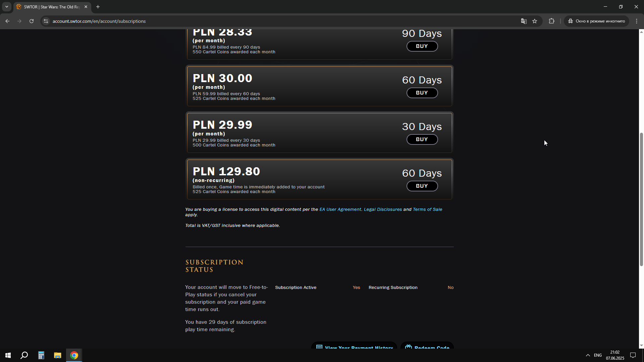The image size is (644, 362).
Task: Open the Extensions puzzle icon
Action: (551, 21)
